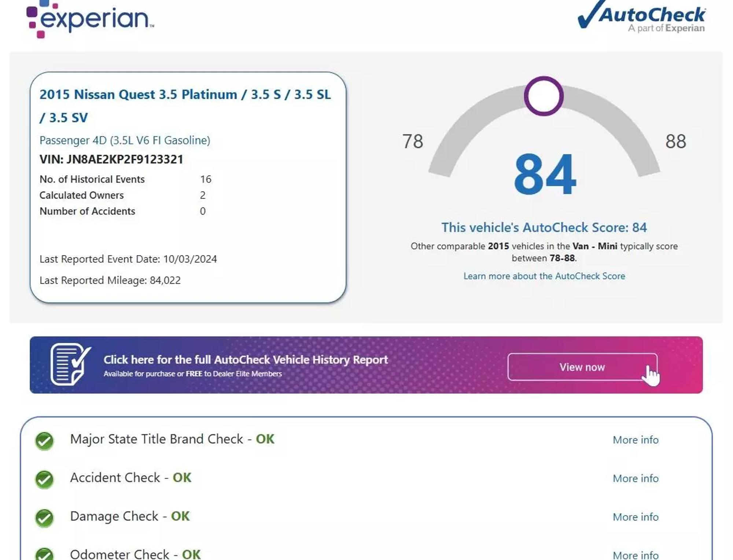Open More info for Major State Title Brand Check
This screenshot has height=560, width=733.
(x=636, y=440)
